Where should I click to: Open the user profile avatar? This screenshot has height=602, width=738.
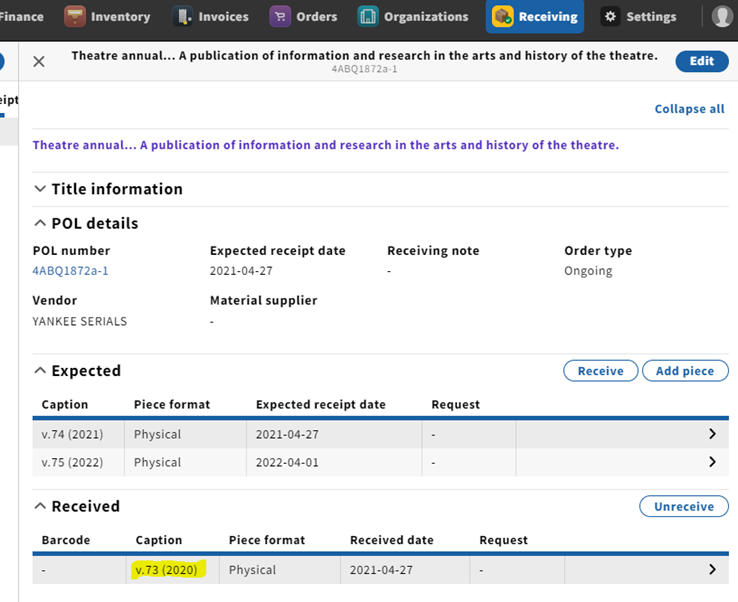(x=722, y=16)
